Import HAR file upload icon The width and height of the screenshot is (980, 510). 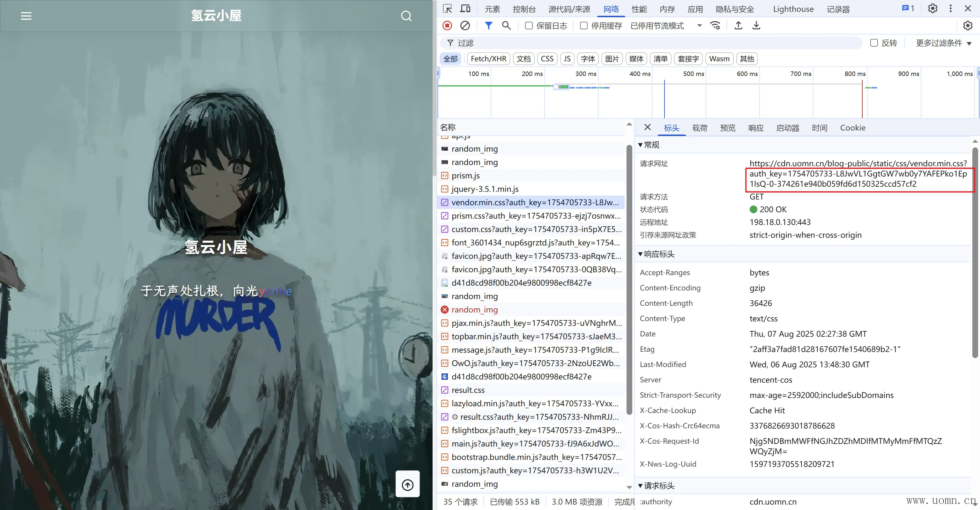pyautogui.click(x=738, y=26)
